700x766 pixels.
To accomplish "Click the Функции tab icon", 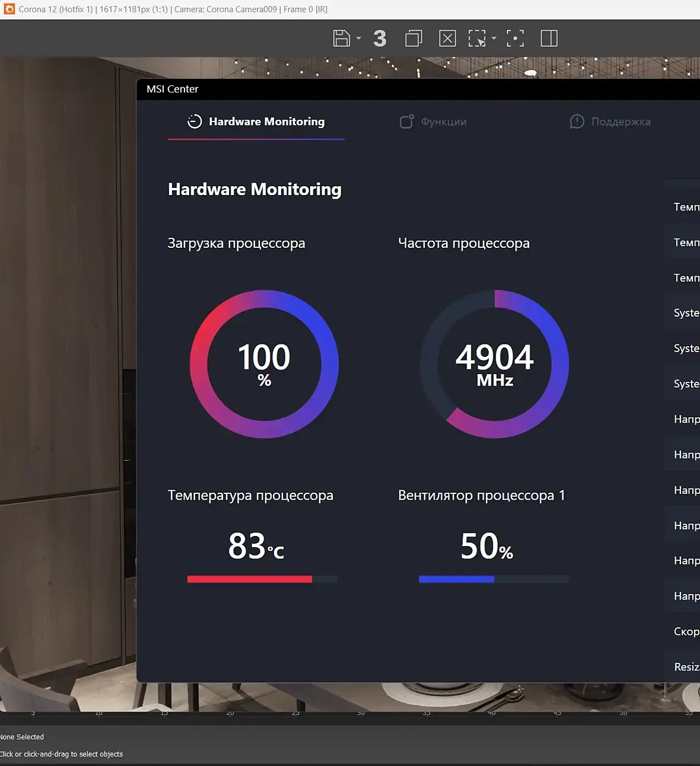I will pyautogui.click(x=406, y=122).
